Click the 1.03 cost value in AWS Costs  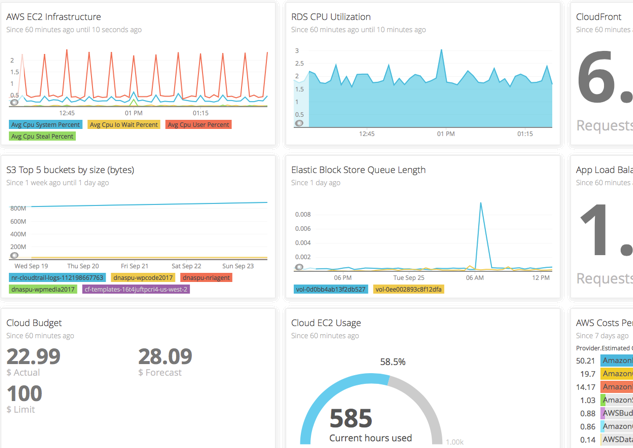[588, 400]
